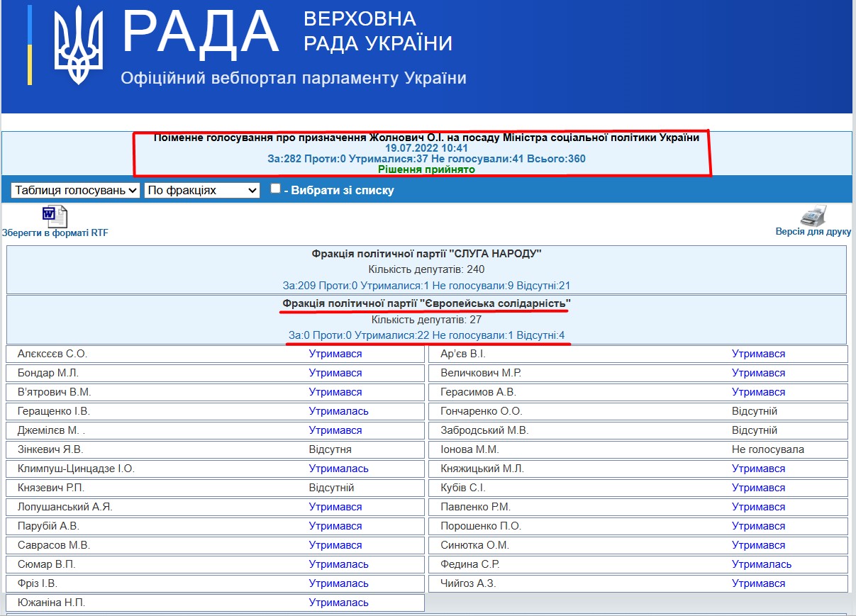The height and width of the screenshot is (616, 856).
Task: Click Іонова's vote 'Не голосувала'
Action: pos(768,449)
